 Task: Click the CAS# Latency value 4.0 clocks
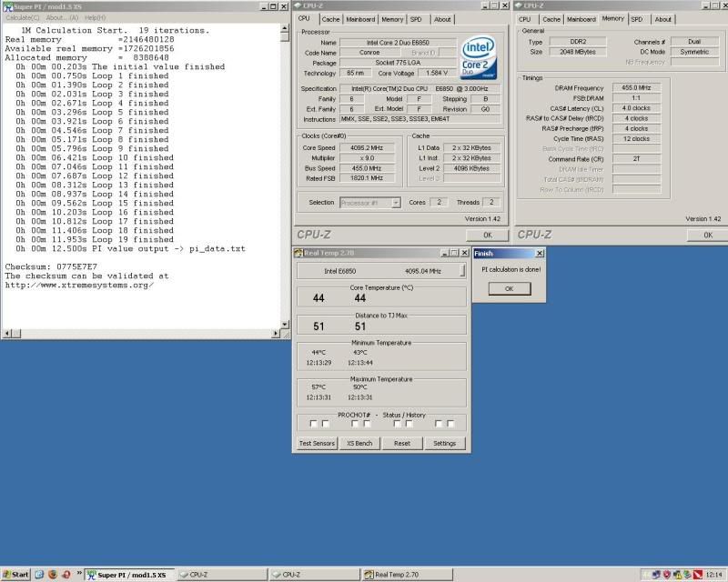click(x=636, y=108)
